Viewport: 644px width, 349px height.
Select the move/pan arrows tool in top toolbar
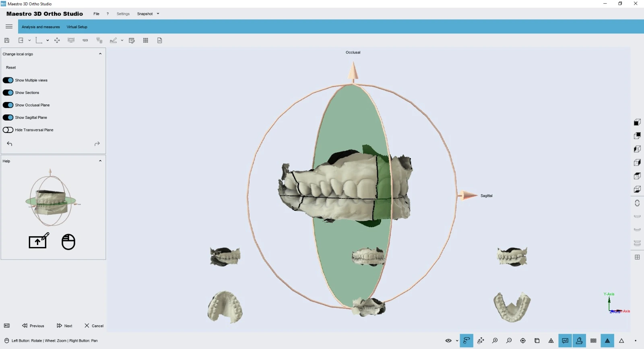[57, 40]
